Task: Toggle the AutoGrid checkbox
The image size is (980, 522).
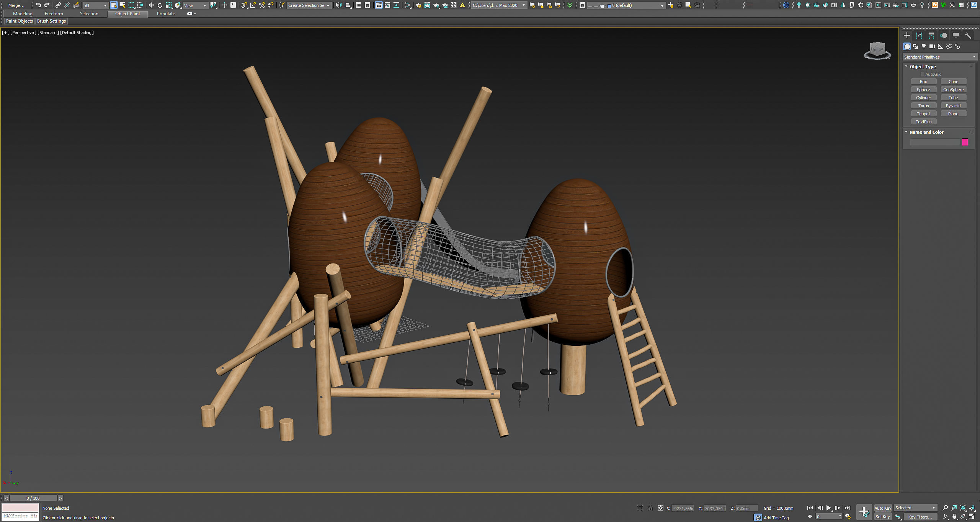Action: click(923, 74)
